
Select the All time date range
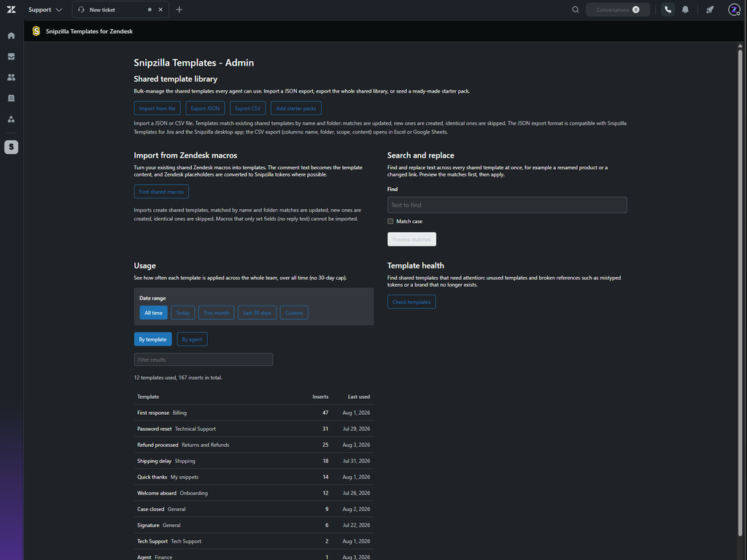tap(153, 313)
